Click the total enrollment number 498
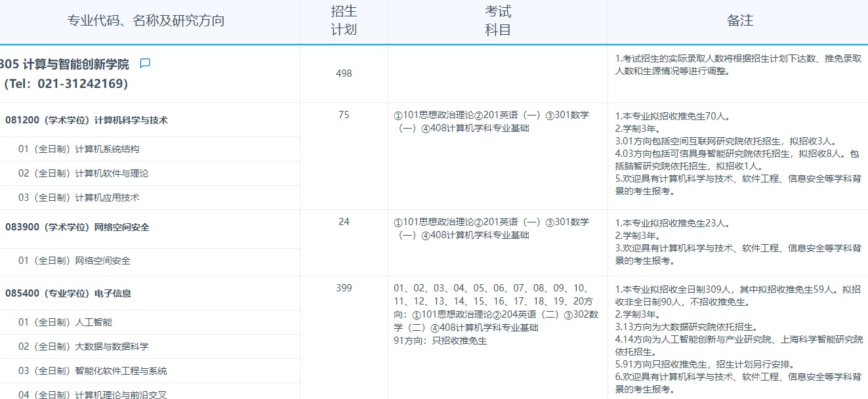The width and height of the screenshot is (868, 399). click(x=344, y=73)
